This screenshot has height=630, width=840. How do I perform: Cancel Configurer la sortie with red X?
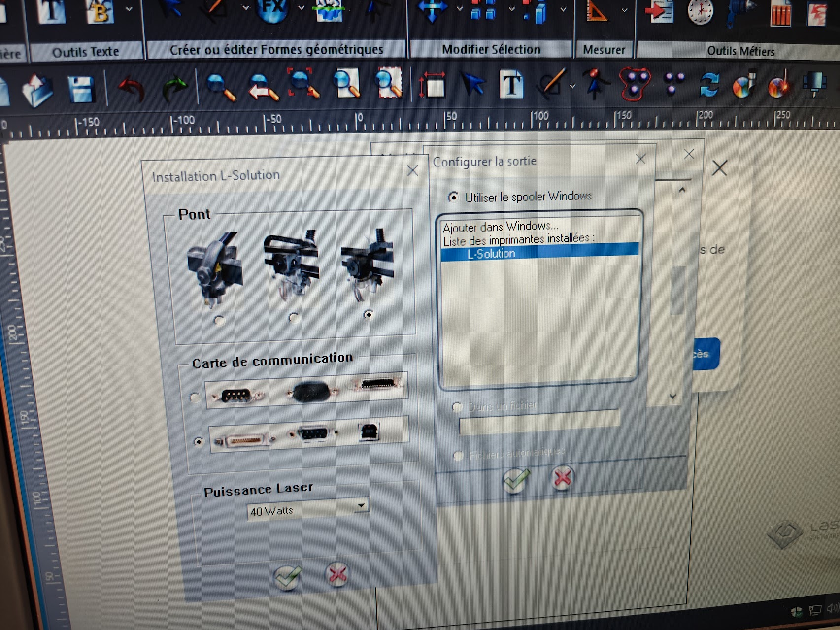click(x=562, y=477)
